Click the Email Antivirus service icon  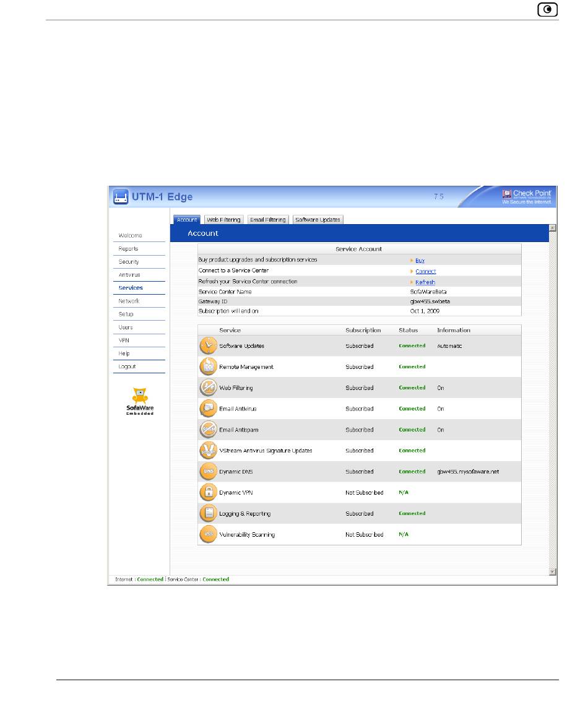click(x=209, y=409)
